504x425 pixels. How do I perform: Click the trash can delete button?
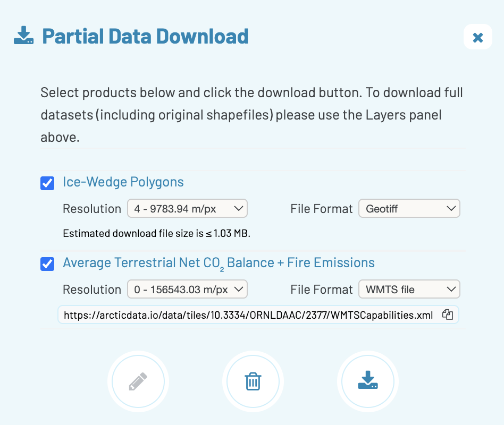253,381
